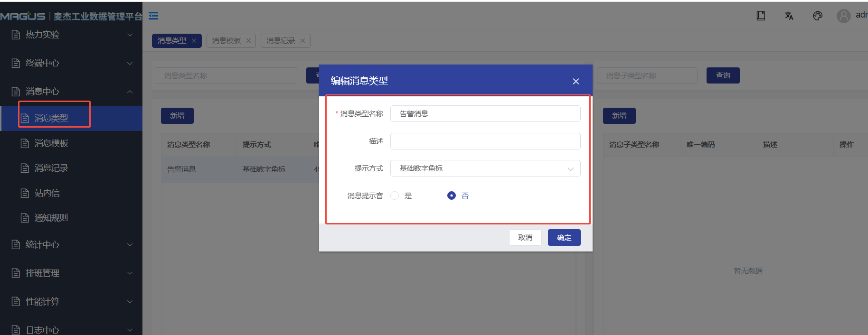Viewport: 868px width, 335px height.
Task: Select 是 for 消息提示音
Action: (x=395, y=195)
